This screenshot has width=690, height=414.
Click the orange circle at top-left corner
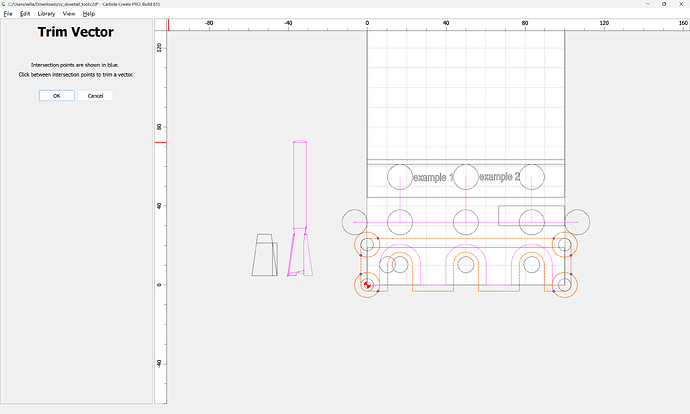tap(367, 244)
